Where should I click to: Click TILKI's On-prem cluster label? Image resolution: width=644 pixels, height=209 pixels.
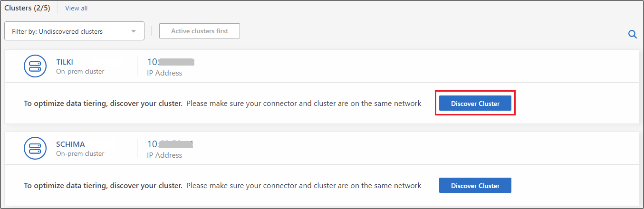point(80,72)
